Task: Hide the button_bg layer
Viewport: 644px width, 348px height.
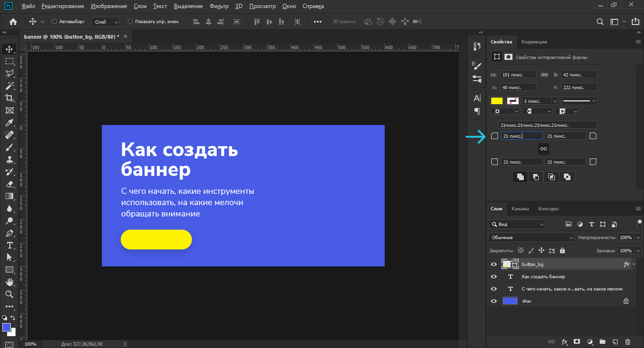Action: [494, 265]
